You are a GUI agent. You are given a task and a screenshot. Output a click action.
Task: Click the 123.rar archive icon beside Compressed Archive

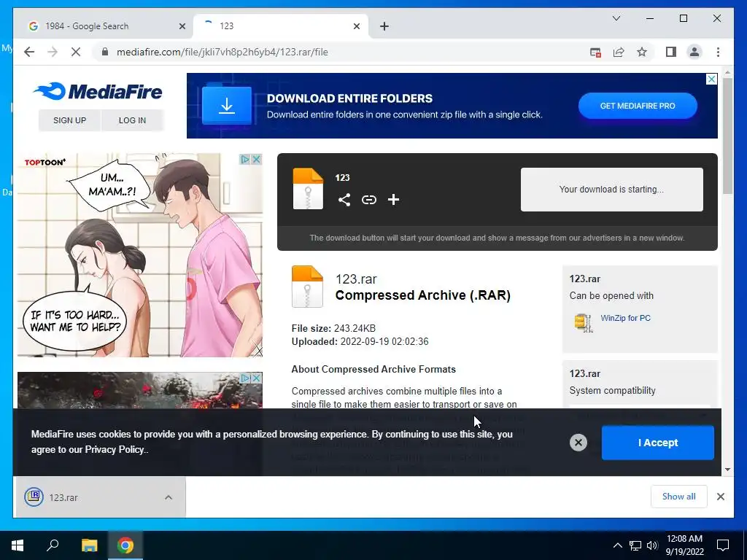click(x=307, y=286)
